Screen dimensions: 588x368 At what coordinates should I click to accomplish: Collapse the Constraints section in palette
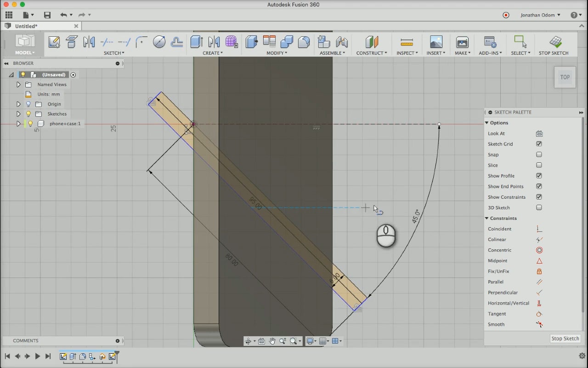coord(487,218)
